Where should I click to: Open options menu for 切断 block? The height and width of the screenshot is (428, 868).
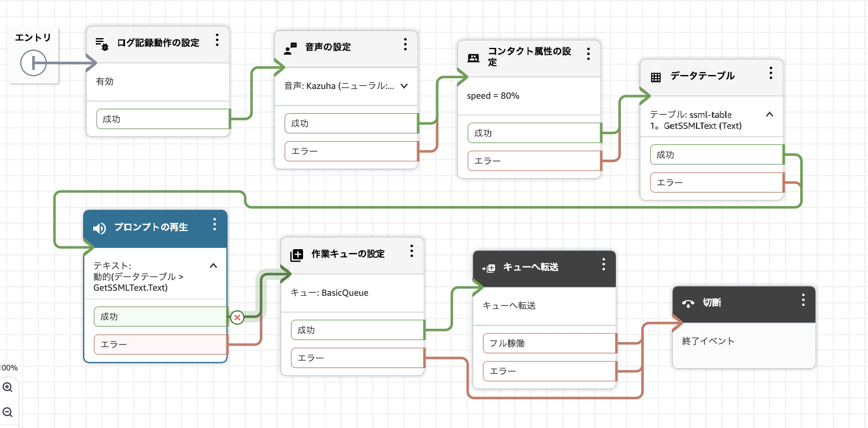pyautogui.click(x=803, y=300)
